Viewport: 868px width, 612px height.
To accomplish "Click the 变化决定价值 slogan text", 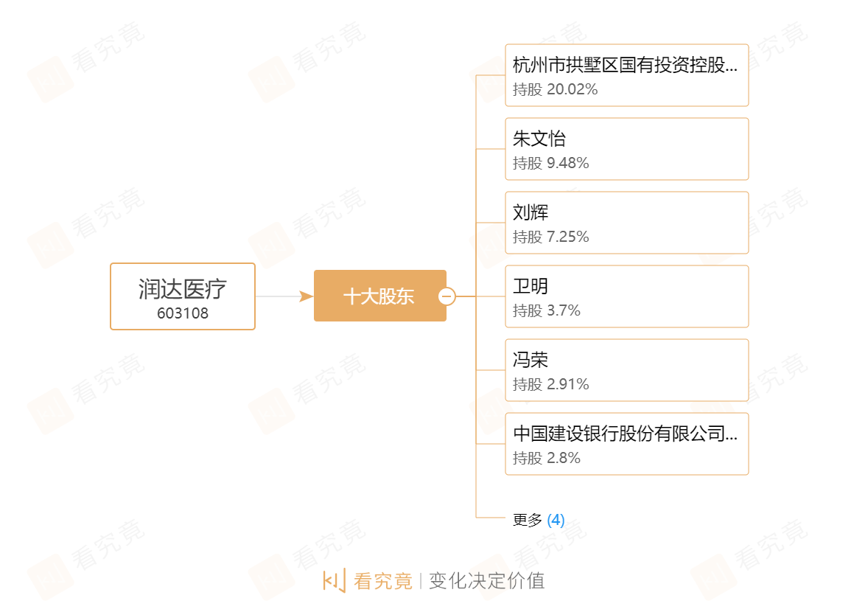I will [x=486, y=581].
